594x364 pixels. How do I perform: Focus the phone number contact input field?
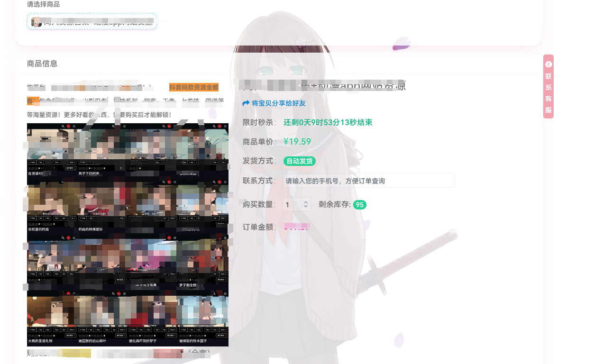(369, 181)
